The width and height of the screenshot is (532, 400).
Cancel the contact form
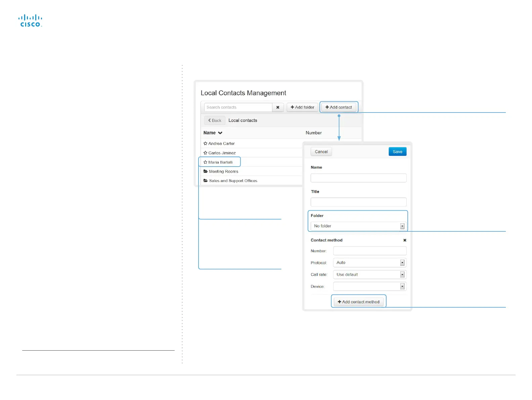coord(321,152)
